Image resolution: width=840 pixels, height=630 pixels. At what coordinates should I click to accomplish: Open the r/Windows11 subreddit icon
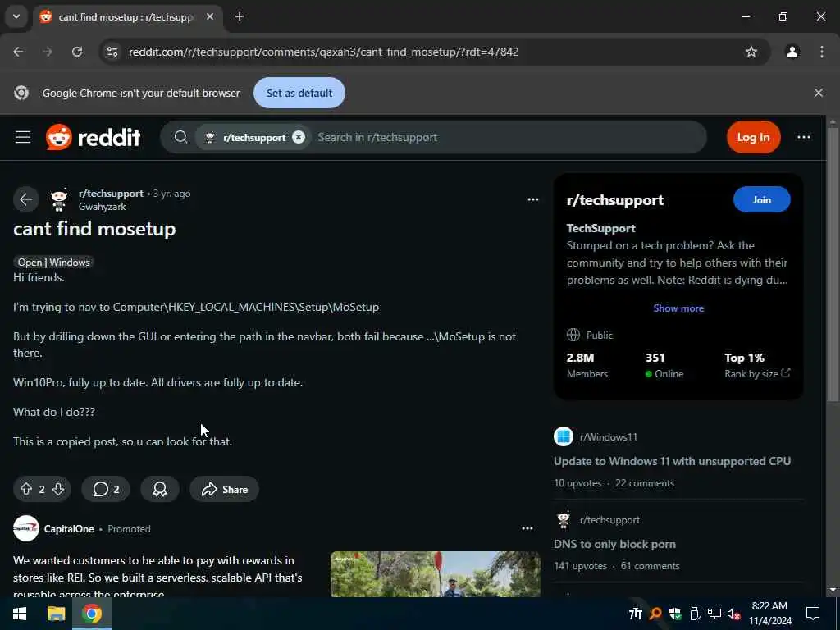(563, 436)
